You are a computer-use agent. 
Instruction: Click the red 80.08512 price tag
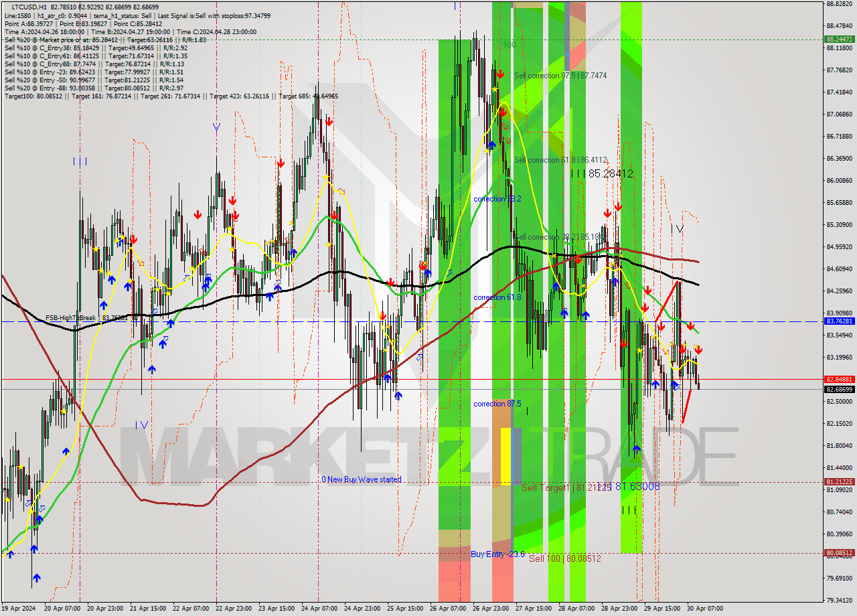840,553
